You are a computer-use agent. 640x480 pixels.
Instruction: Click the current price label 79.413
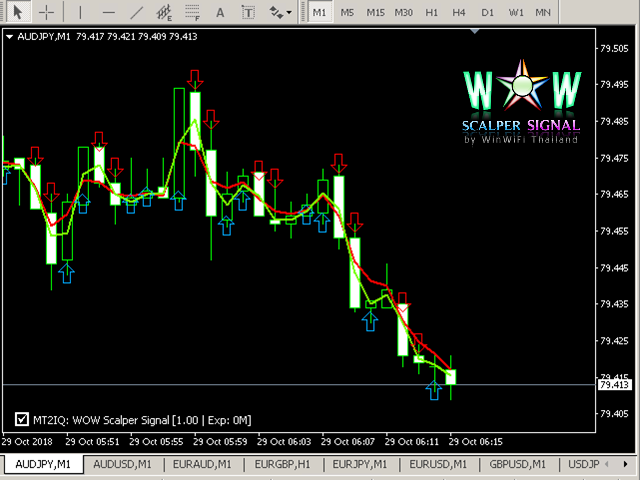point(615,384)
